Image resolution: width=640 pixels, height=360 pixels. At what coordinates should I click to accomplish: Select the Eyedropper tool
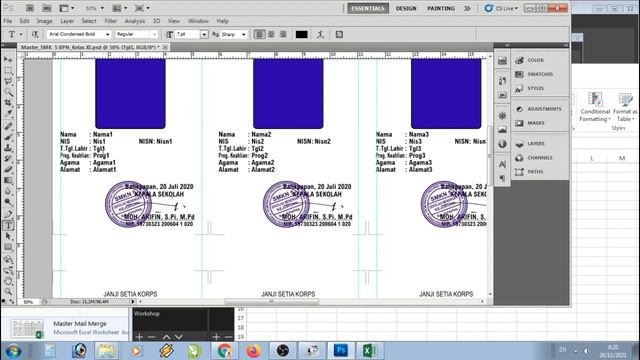point(8,114)
